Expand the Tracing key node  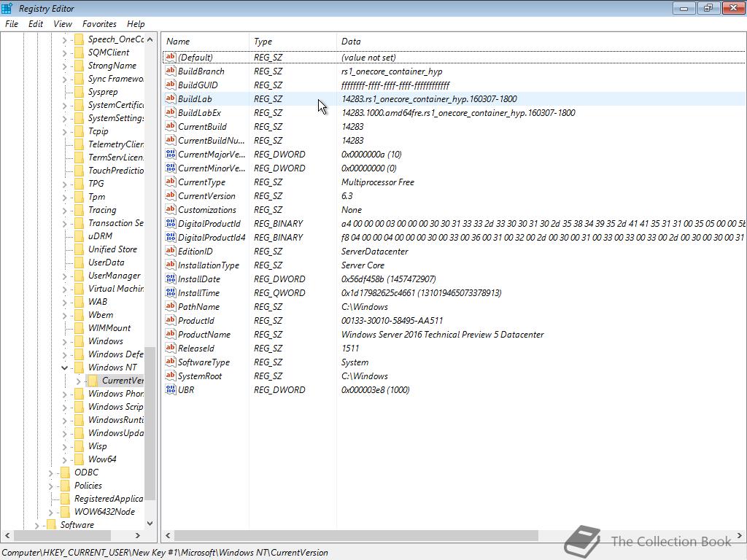65,210
